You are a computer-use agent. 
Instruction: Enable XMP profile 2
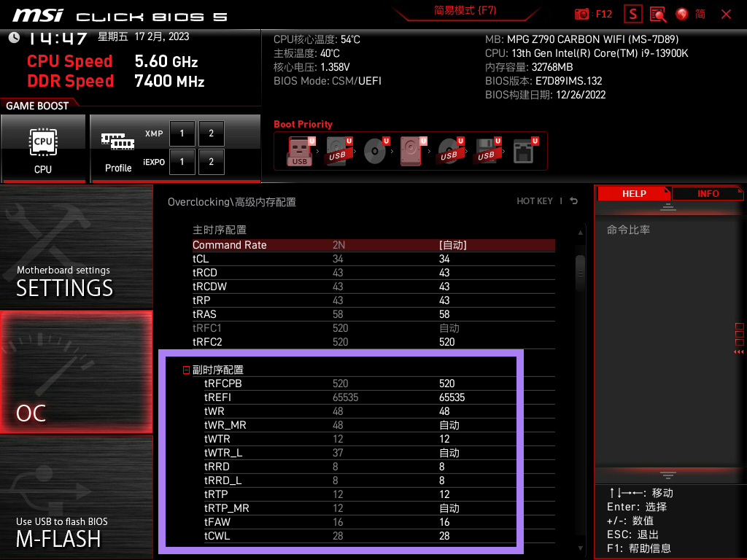click(211, 133)
